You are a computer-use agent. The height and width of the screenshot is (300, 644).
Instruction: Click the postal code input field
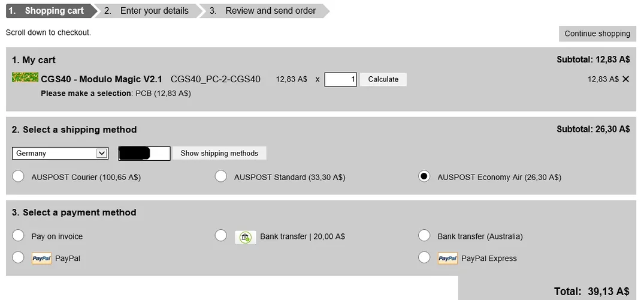[144, 154]
